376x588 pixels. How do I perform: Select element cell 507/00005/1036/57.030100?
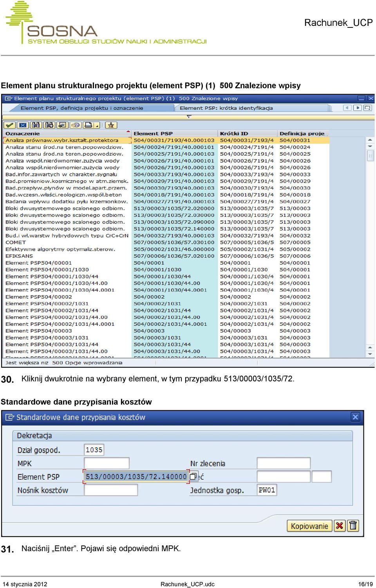[174, 242]
